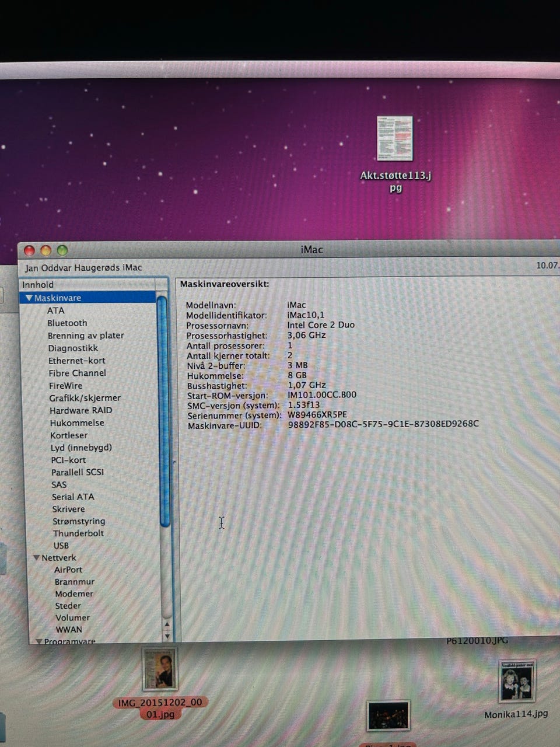Viewport: 560px width, 747px height.
Task: Click the yellow minimize button of iMac window
Action: click(45, 250)
